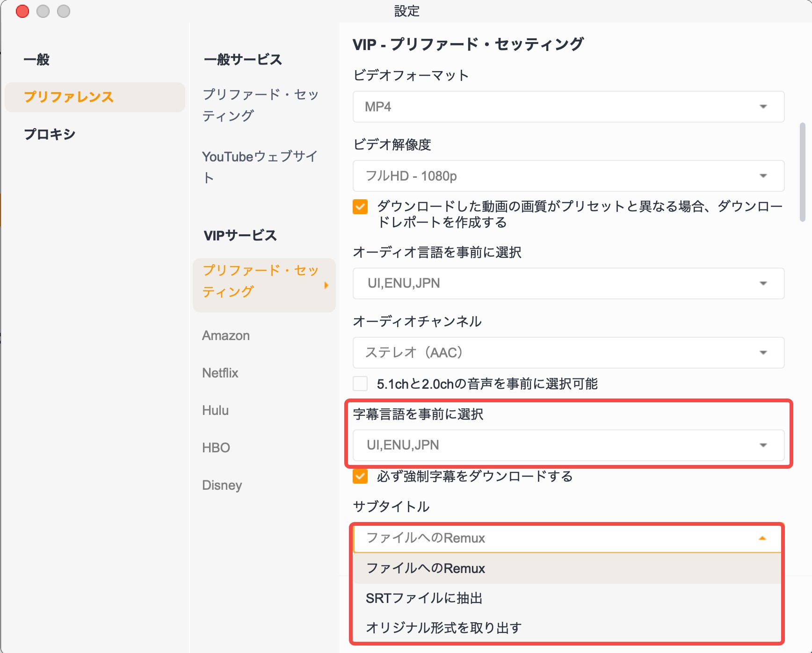Open the オーディオ言語 UI,ENU,JPN dropdown
The image size is (812, 653).
[x=568, y=283]
